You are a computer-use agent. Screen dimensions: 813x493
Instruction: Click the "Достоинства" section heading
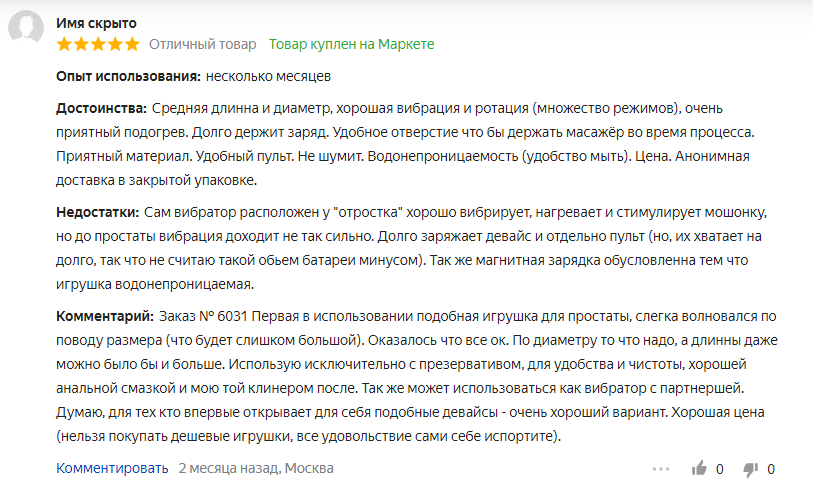tap(101, 108)
